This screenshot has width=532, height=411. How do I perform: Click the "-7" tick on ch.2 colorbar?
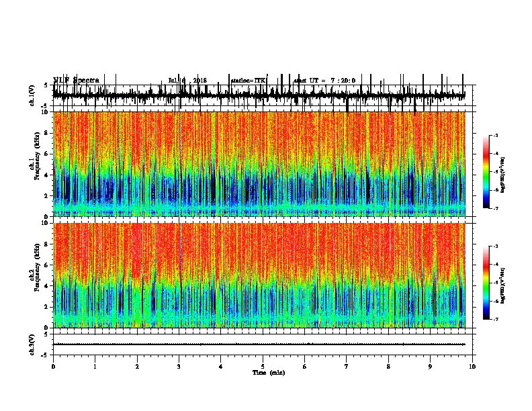(x=495, y=319)
